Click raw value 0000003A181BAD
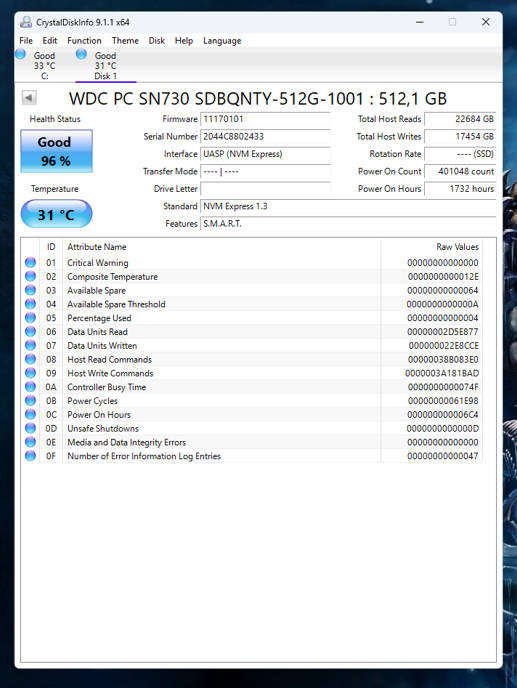The width and height of the screenshot is (517, 688). (442, 373)
